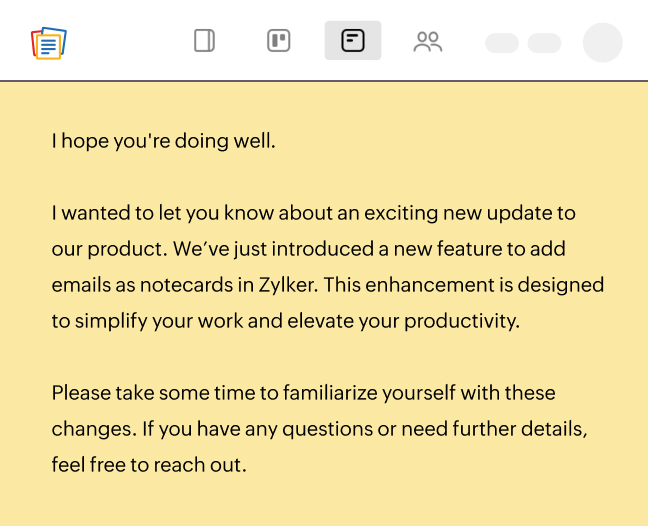
Task: Click the line starting "I wanted to let you know"
Action: [x=313, y=213]
